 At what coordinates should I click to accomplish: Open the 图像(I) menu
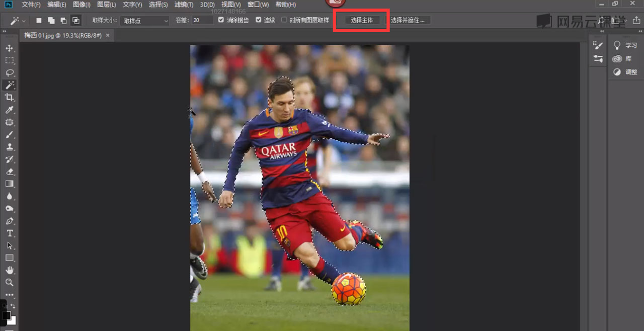[x=82, y=5]
